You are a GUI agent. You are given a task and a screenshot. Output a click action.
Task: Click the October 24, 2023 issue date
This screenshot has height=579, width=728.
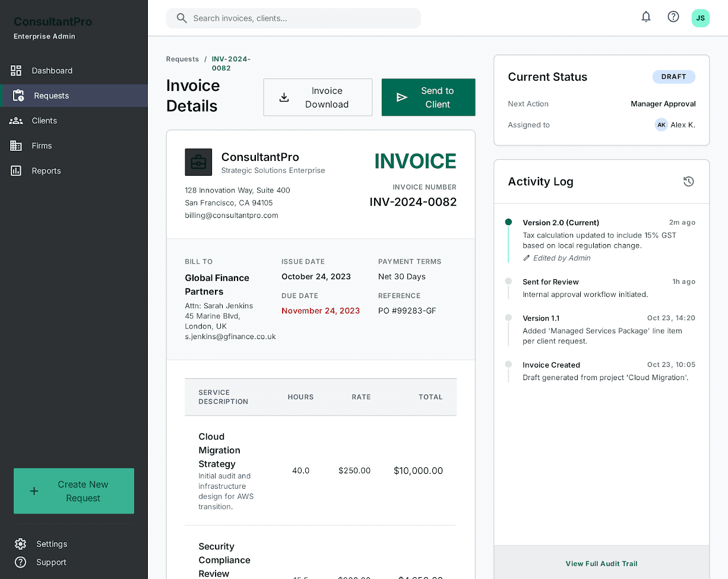click(316, 277)
